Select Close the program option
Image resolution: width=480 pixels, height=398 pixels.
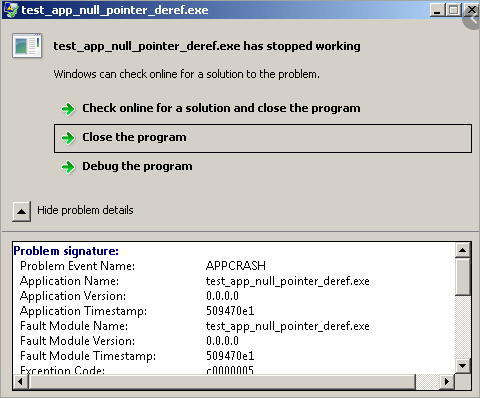pyautogui.click(x=263, y=138)
